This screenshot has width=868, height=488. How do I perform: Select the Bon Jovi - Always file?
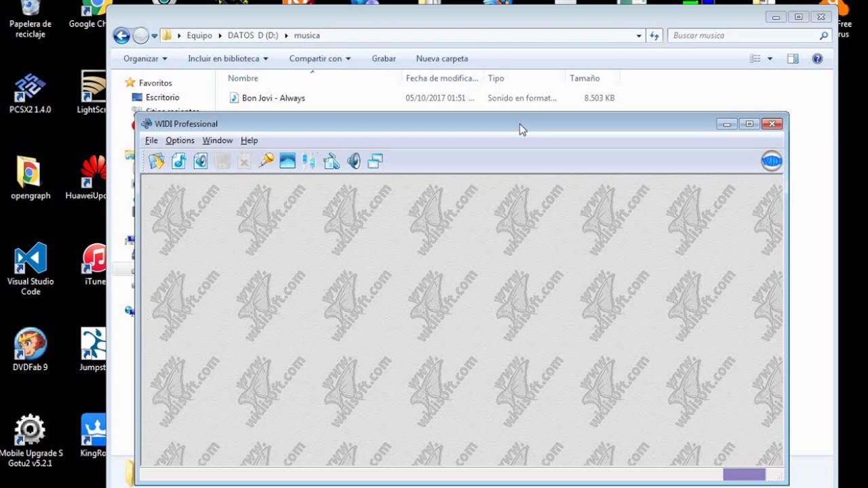pos(273,98)
